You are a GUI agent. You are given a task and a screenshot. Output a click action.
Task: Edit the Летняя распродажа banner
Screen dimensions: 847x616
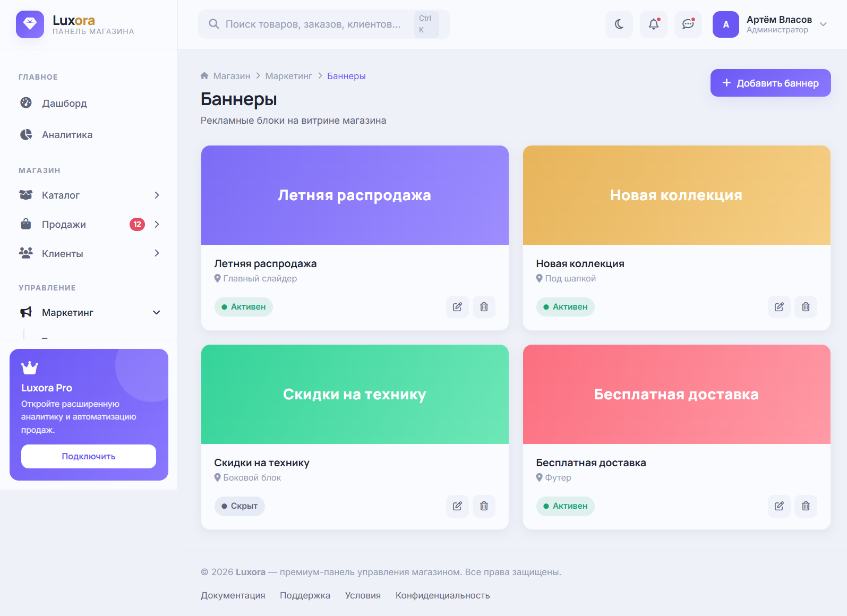(x=457, y=307)
